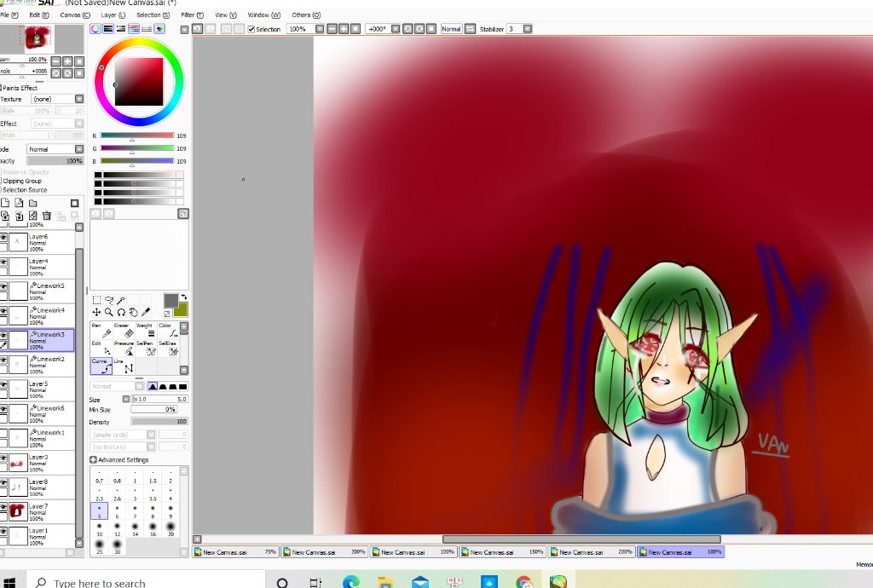
Task: Select the Edit linework tool
Action: point(101,348)
